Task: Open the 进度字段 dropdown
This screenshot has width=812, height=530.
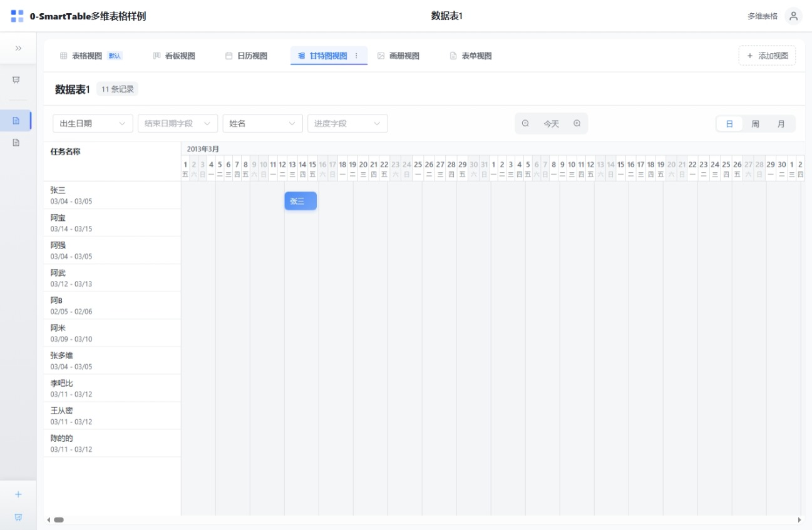Action: pos(347,124)
